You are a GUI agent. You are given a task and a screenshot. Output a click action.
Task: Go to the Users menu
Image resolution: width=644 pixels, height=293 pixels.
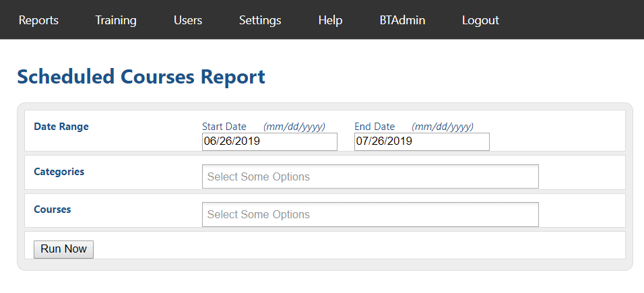[x=188, y=20]
